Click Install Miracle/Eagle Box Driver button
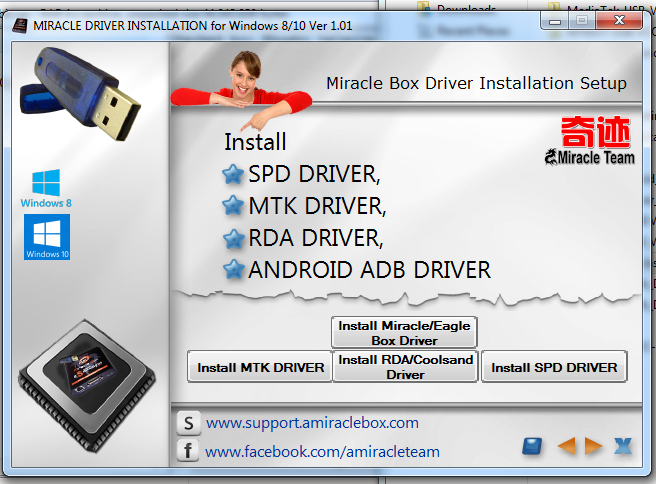The image size is (656, 484). point(404,333)
